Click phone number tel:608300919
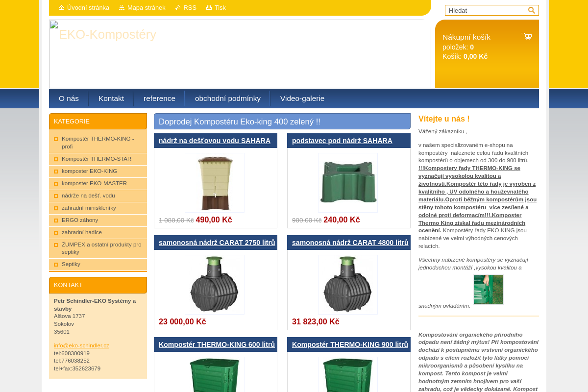 pos(72,353)
